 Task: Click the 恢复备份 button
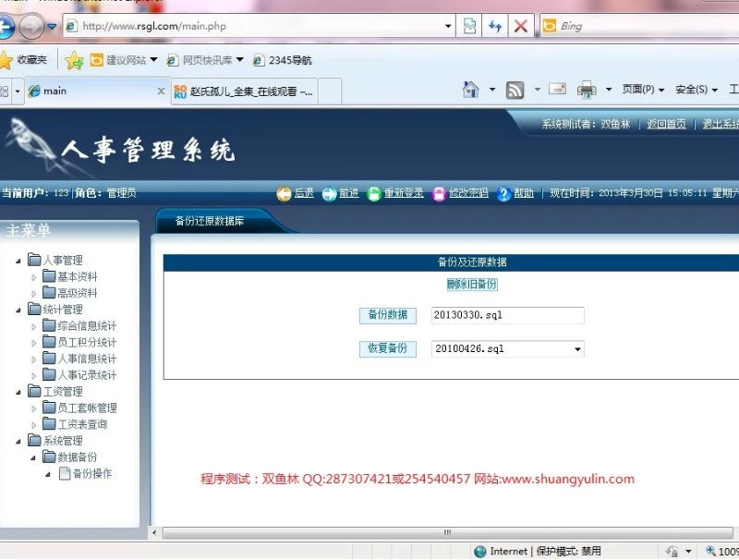pos(387,348)
